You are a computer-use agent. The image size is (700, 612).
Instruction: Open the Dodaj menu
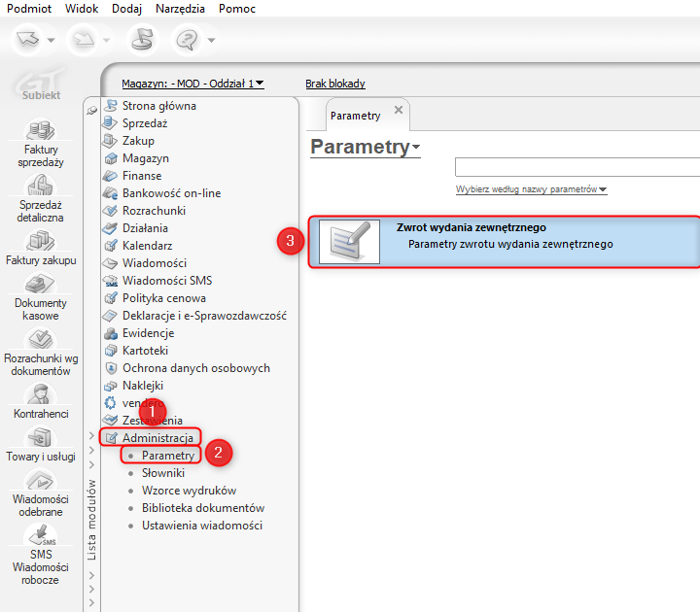(126, 9)
